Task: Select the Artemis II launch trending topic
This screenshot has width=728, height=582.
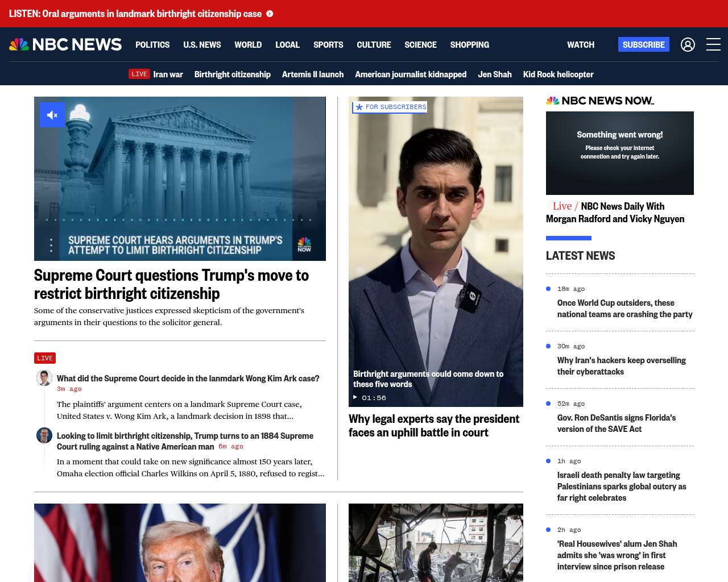Action: tap(312, 74)
